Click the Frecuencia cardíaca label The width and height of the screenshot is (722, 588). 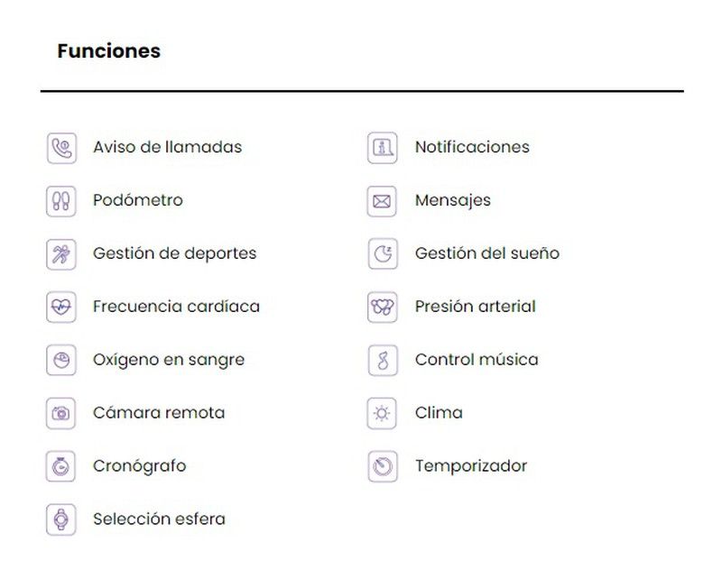(x=176, y=307)
